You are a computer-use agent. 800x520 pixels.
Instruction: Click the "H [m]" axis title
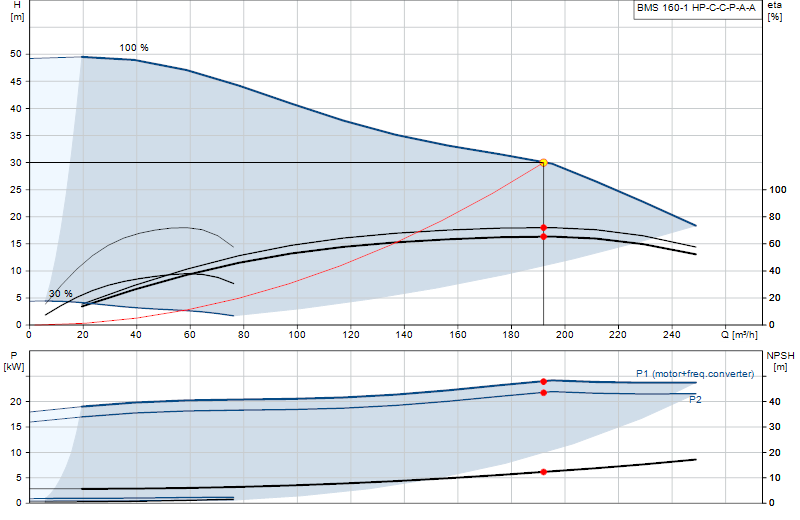tap(17, 11)
